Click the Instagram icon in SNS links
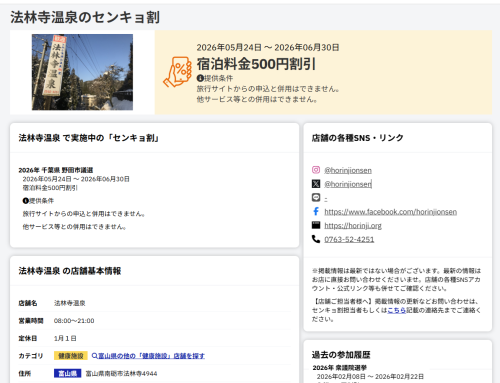 [x=316, y=170]
